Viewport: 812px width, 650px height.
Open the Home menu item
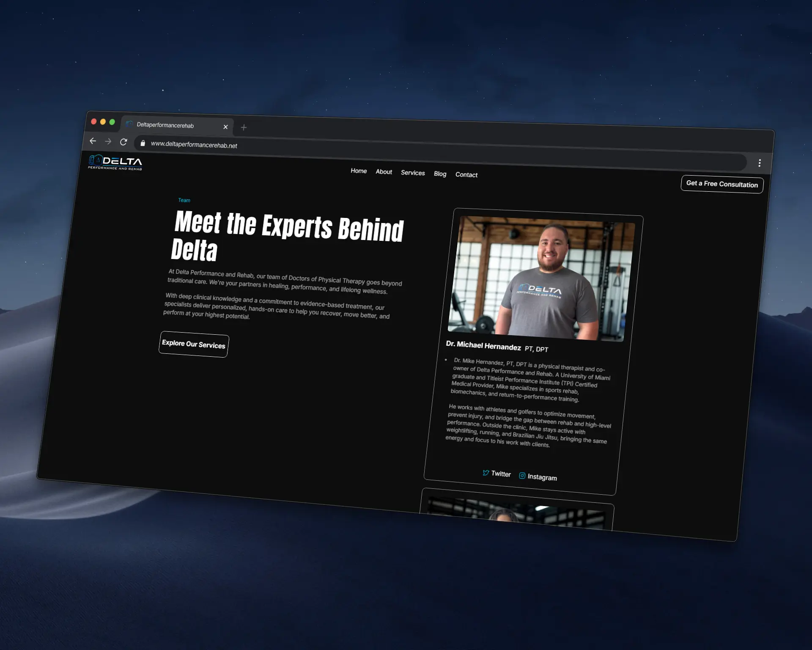pyautogui.click(x=359, y=171)
